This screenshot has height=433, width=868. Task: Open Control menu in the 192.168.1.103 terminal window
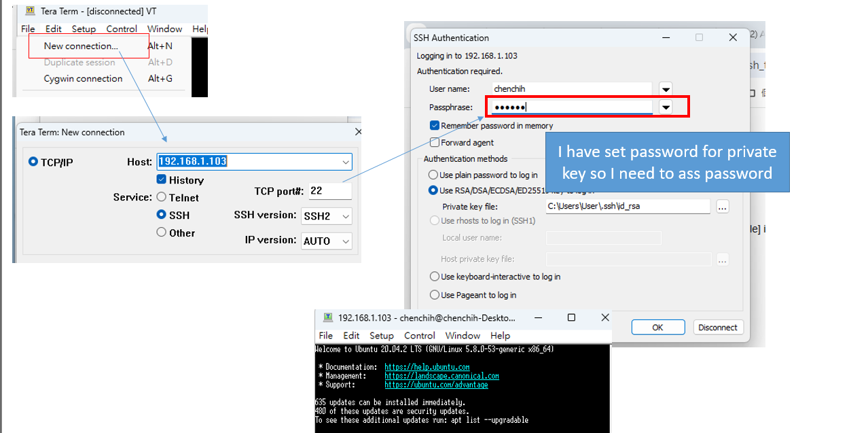[420, 336]
